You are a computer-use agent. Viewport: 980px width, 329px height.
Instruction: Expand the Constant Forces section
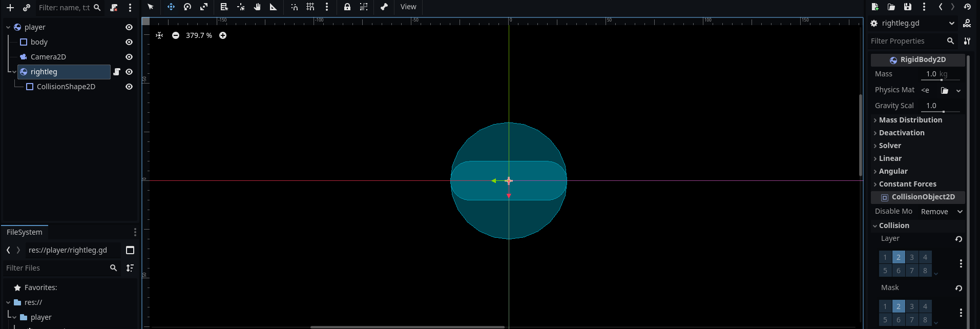click(907, 184)
